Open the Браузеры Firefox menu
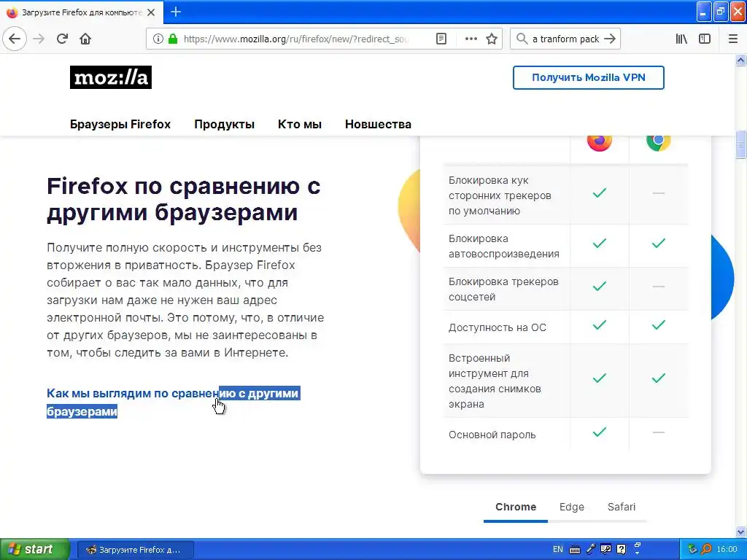747x560 pixels. pyautogui.click(x=120, y=124)
